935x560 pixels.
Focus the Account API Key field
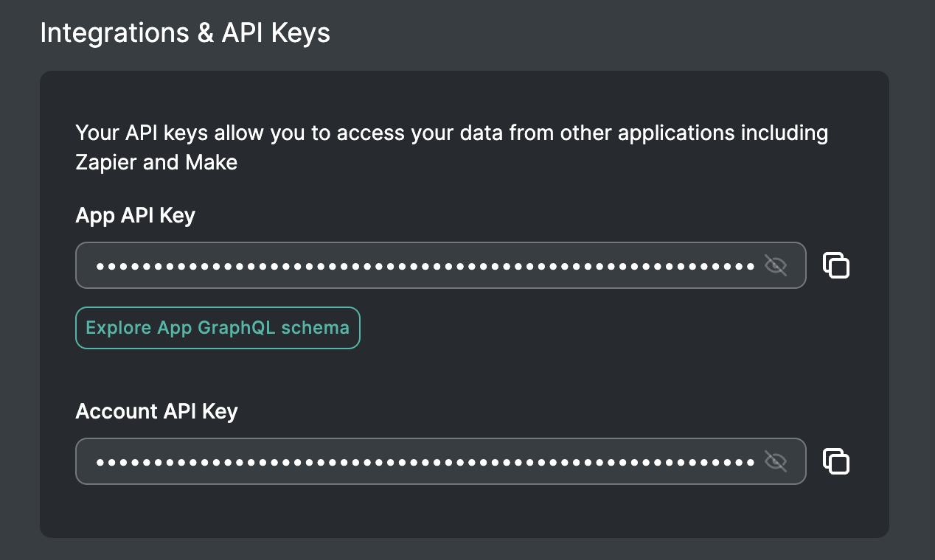click(x=424, y=462)
